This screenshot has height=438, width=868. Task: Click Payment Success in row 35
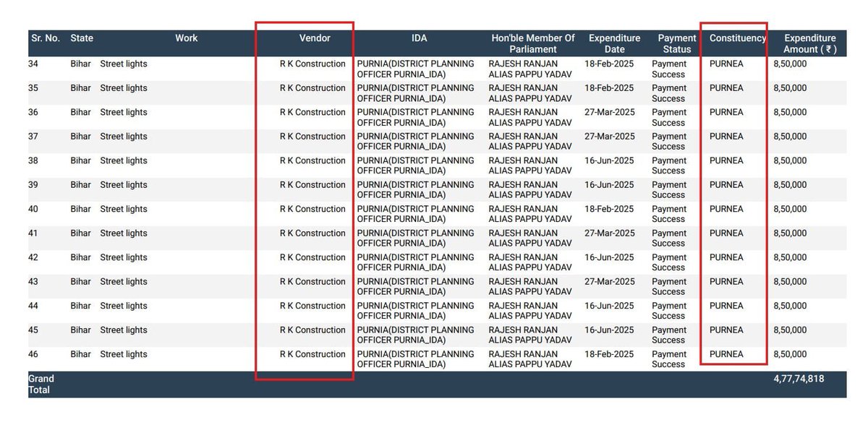pyautogui.click(x=669, y=93)
